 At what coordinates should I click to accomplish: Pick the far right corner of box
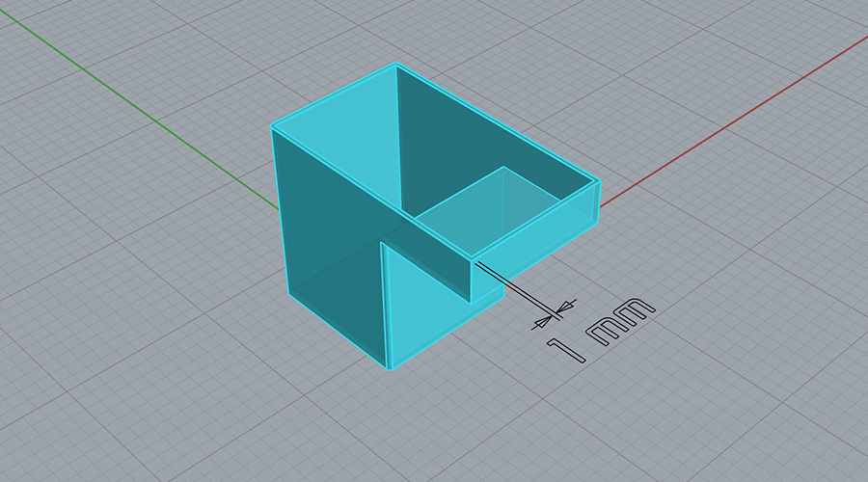[599, 183]
